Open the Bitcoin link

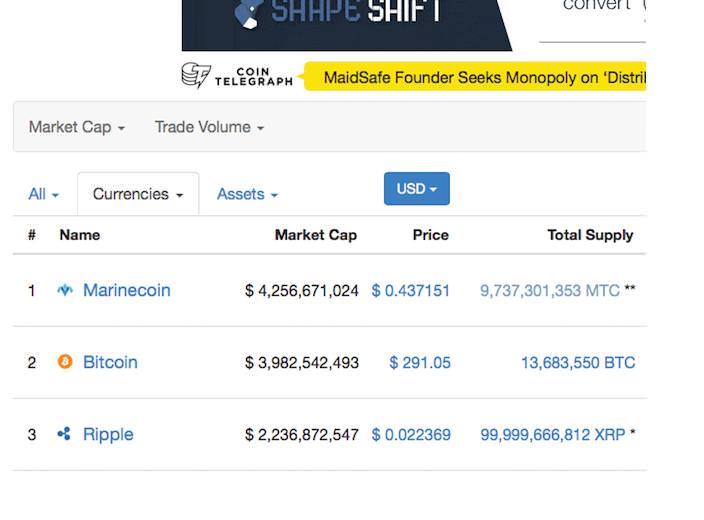coord(110,362)
